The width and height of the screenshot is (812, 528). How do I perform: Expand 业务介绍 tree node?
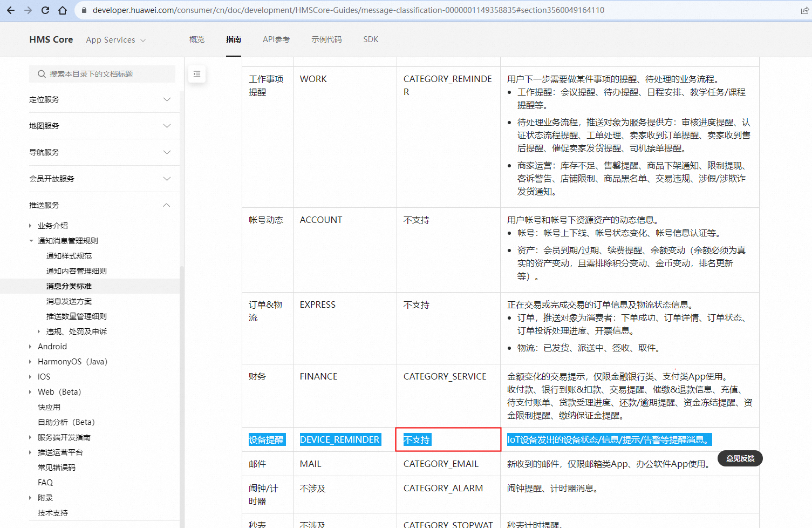[x=31, y=226]
